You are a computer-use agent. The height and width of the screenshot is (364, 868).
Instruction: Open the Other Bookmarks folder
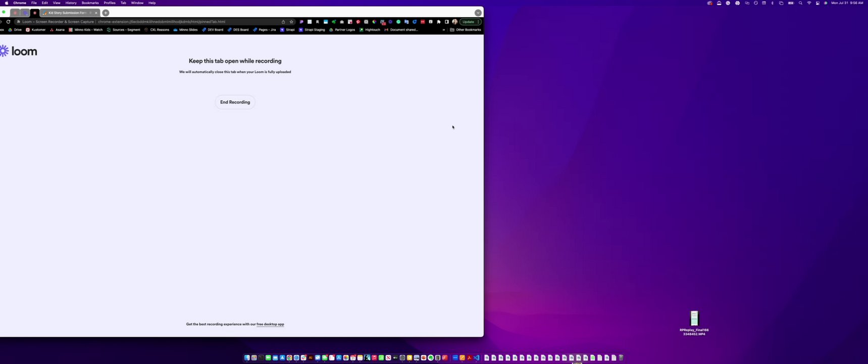tap(466, 30)
